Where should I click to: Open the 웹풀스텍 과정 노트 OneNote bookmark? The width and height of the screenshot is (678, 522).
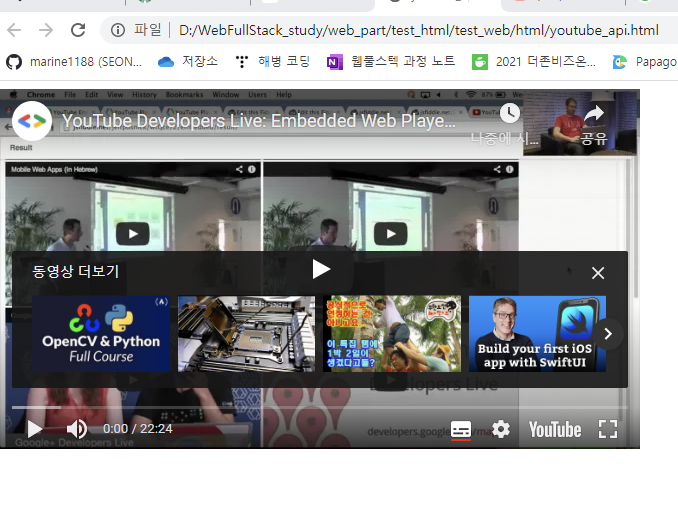(x=391, y=62)
